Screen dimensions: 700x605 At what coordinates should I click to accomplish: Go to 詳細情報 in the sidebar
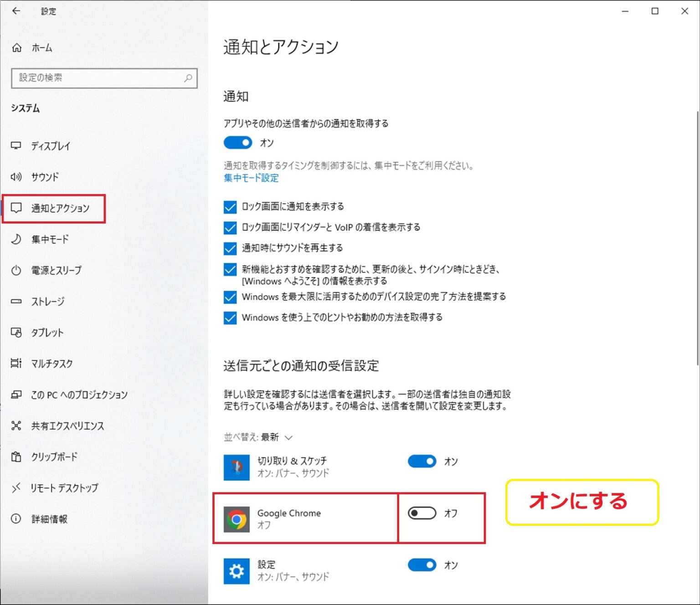pyautogui.click(x=49, y=519)
